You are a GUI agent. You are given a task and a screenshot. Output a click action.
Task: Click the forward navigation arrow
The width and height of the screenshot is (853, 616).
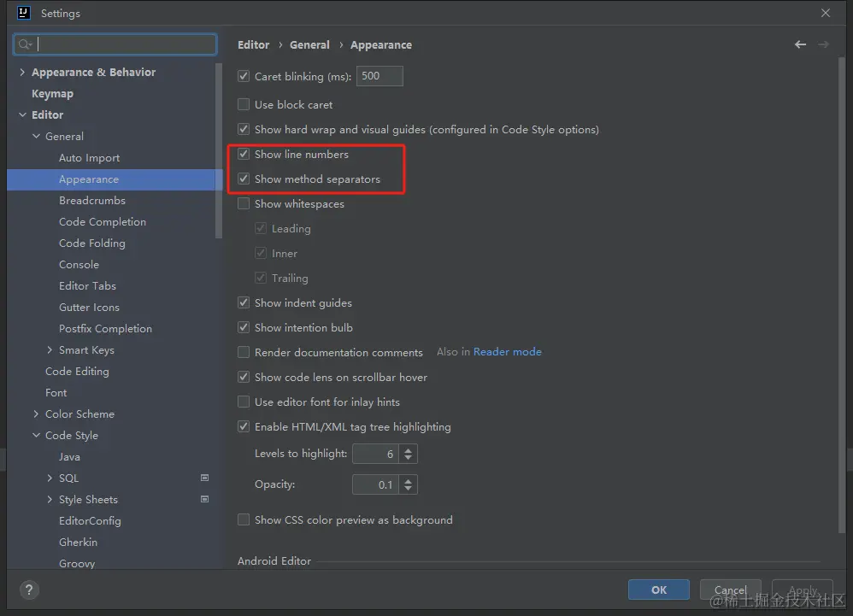tap(823, 44)
